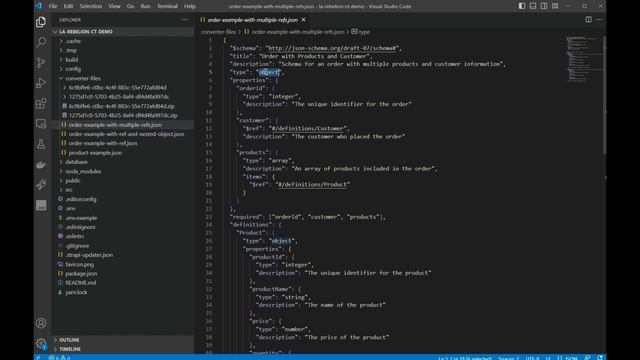The height and width of the screenshot is (360, 640).
Task: Expand the build folder
Action: [x=123, y=60]
